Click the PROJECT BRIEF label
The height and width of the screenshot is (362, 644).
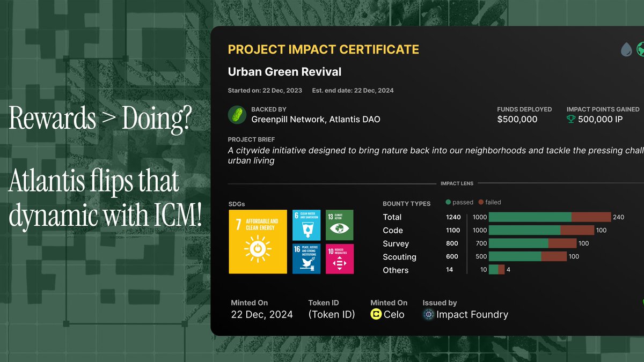tap(252, 139)
